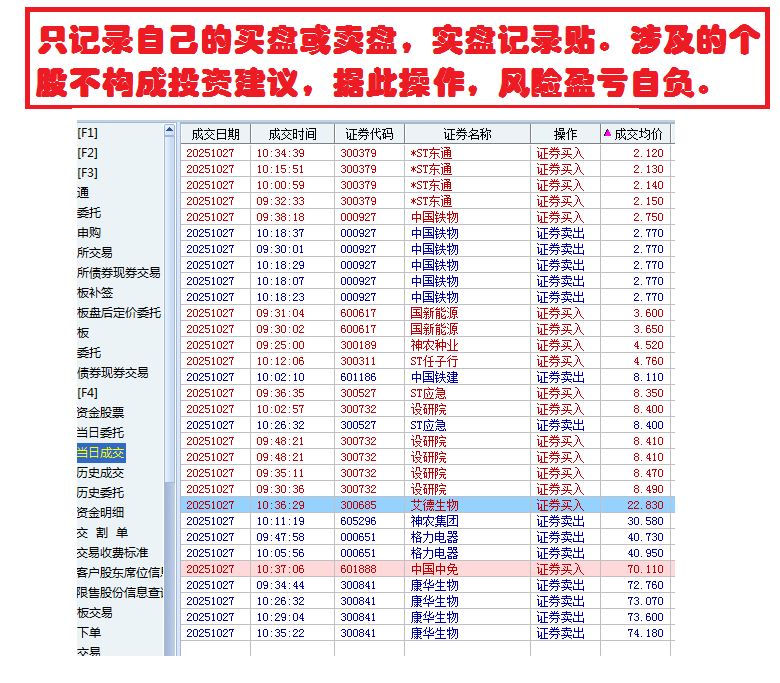Sort by 证券代码 column header

click(x=370, y=134)
